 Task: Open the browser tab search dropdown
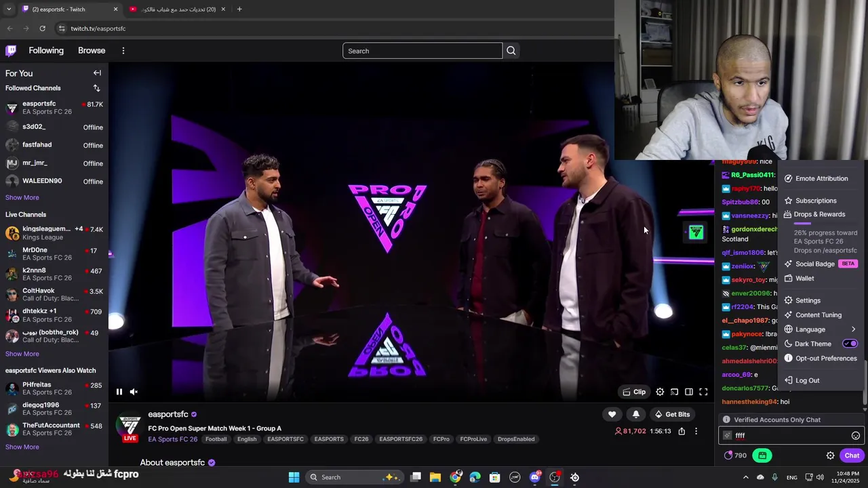[9, 9]
